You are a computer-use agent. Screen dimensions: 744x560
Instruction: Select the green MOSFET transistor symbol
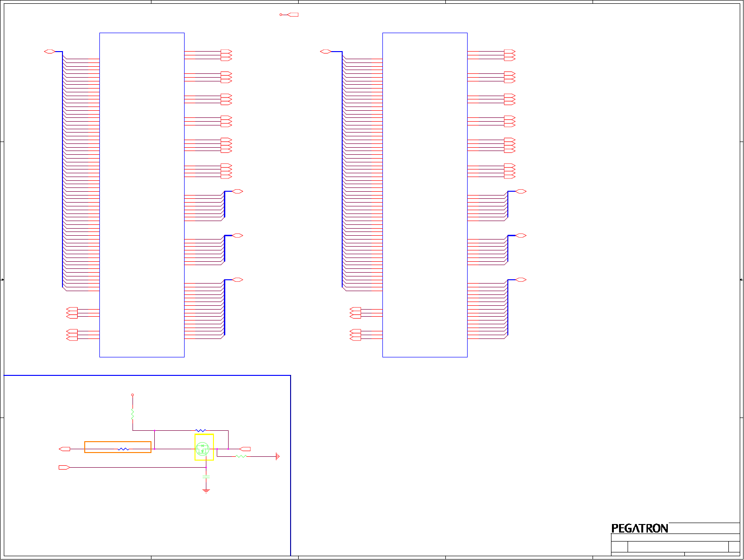click(203, 448)
